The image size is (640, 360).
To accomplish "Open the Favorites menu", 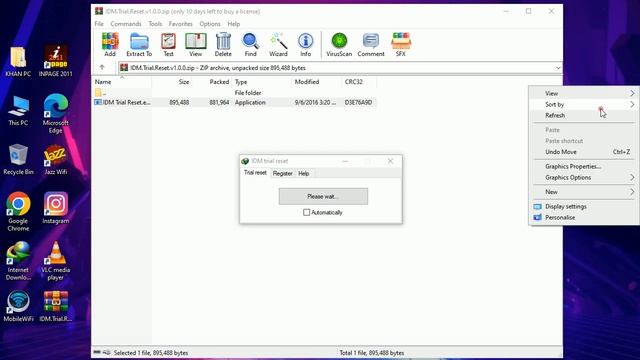I will (x=180, y=24).
